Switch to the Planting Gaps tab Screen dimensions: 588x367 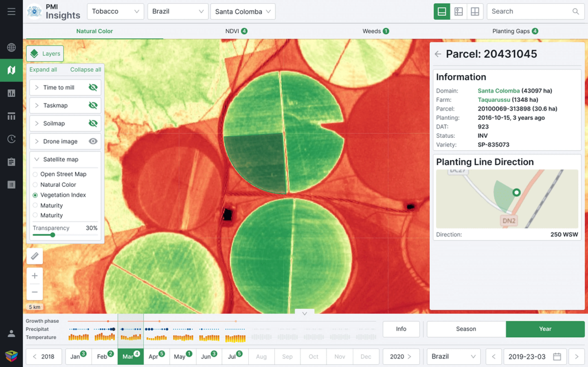coord(515,31)
